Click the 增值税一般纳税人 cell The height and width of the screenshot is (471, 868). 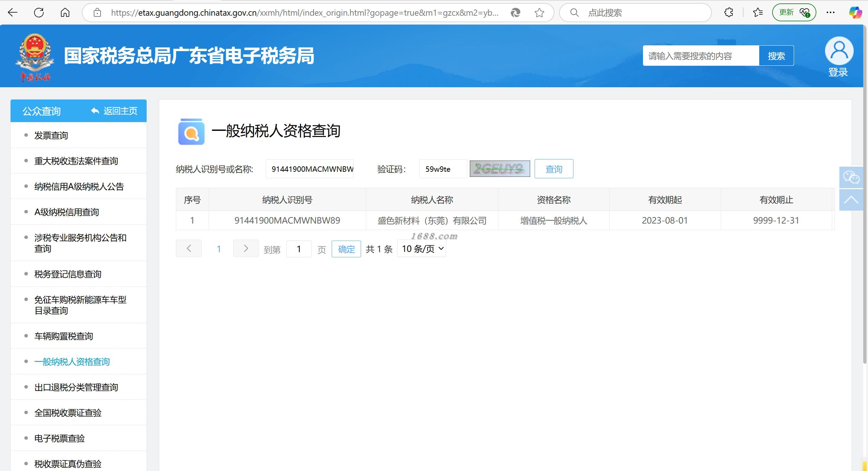[x=554, y=221]
